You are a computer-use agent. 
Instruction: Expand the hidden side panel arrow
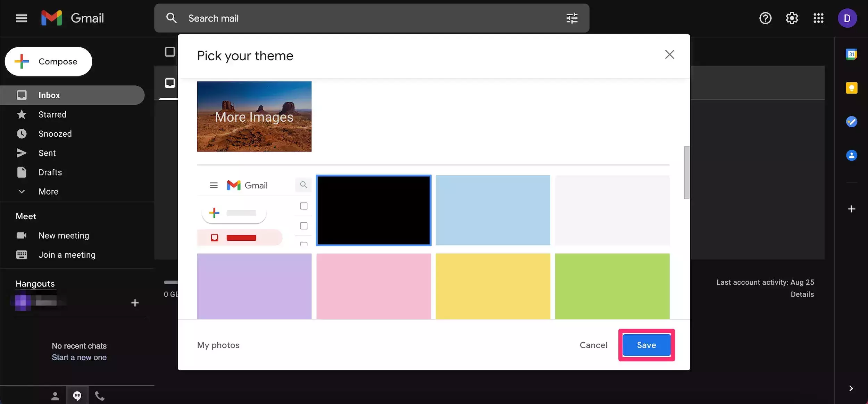pyautogui.click(x=851, y=388)
